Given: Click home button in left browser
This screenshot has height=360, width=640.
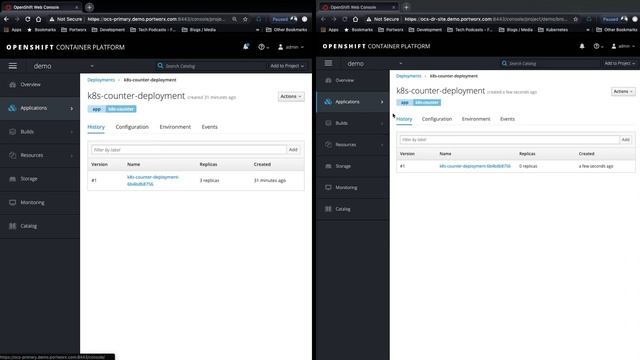Looking at the screenshot, I should click(x=38, y=19).
